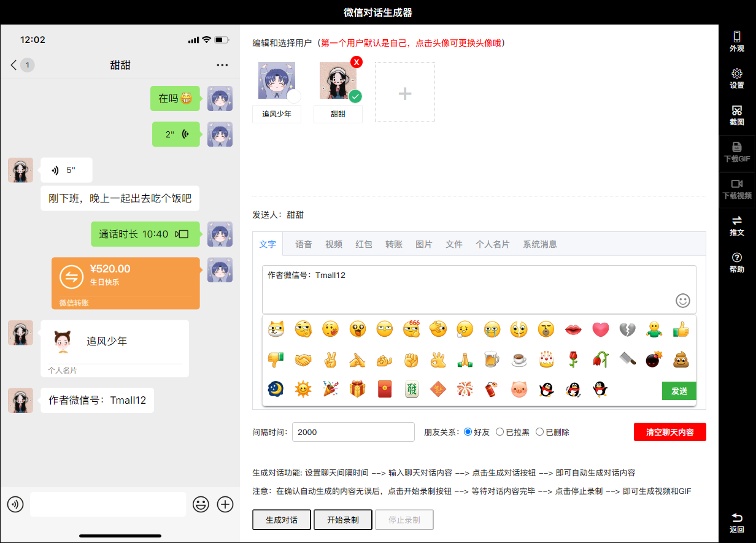The image size is (756, 543).
Task: Open the 外观 appearance panel
Action: click(x=736, y=41)
